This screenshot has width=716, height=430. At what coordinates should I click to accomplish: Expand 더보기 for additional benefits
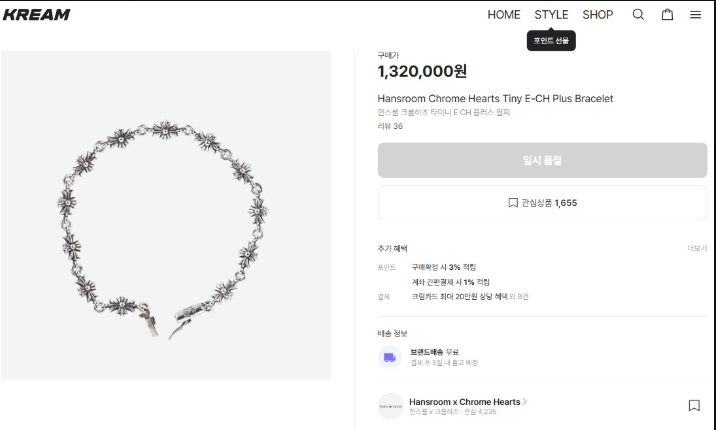point(696,248)
